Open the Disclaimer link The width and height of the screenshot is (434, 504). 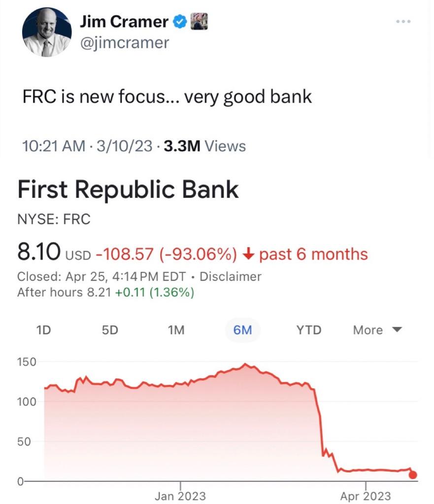pyautogui.click(x=231, y=277)
